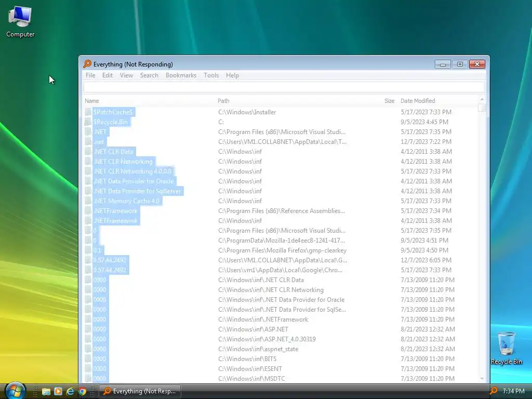The height and width of the screenshot is (399, 532).
Task: Launch Internet Explorer from taskbar
Action: tap(70, 391)
